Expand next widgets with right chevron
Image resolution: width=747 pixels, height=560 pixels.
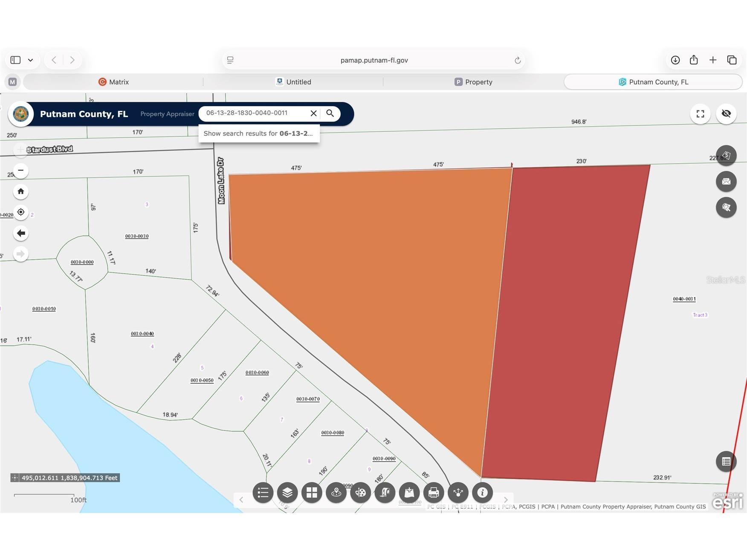tap(506, 499)
